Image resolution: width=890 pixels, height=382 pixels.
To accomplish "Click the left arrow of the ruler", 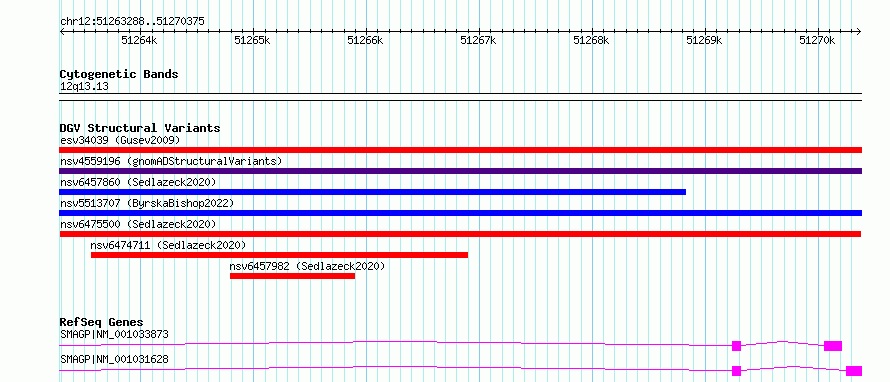I will click(62, 32).
